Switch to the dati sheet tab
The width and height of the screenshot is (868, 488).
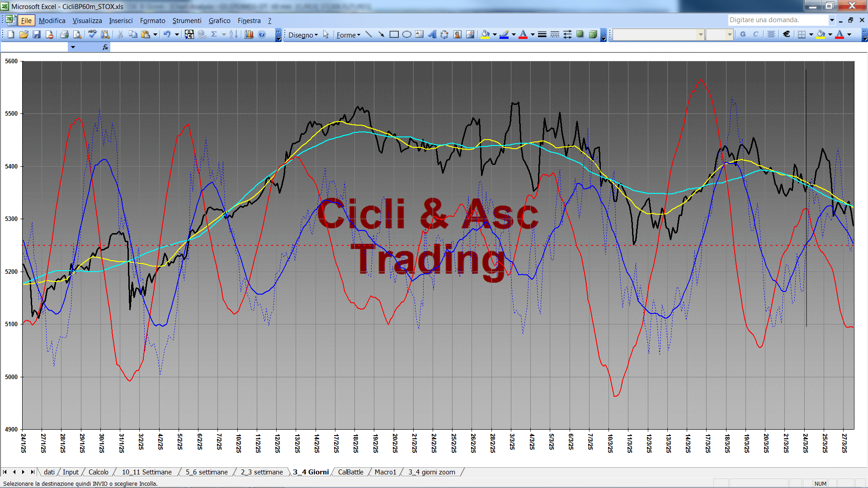point(49,472)
